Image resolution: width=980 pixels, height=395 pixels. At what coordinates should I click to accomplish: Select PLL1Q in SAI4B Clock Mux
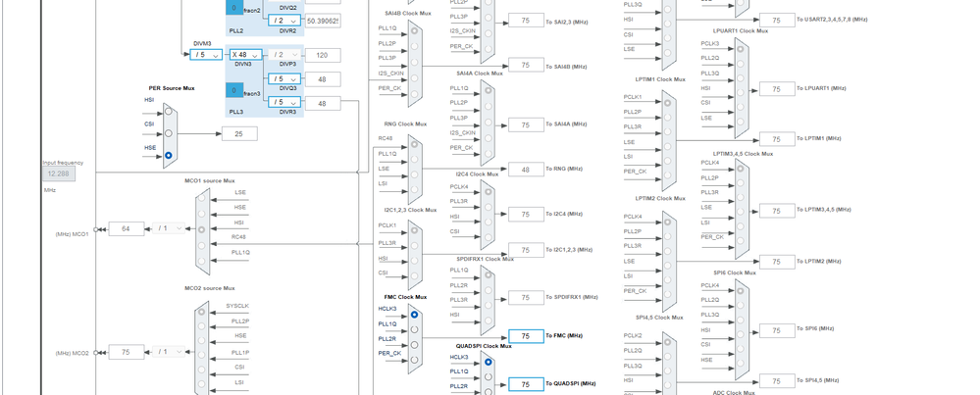[x=414, y=31]
